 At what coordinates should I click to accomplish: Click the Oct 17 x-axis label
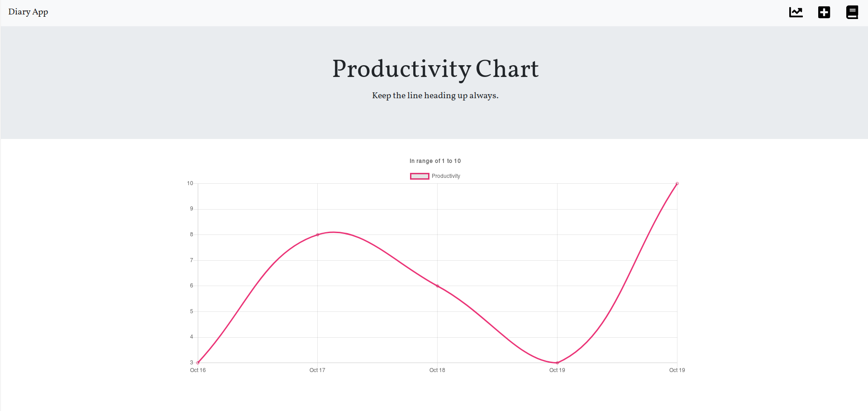tap(317, 370)
